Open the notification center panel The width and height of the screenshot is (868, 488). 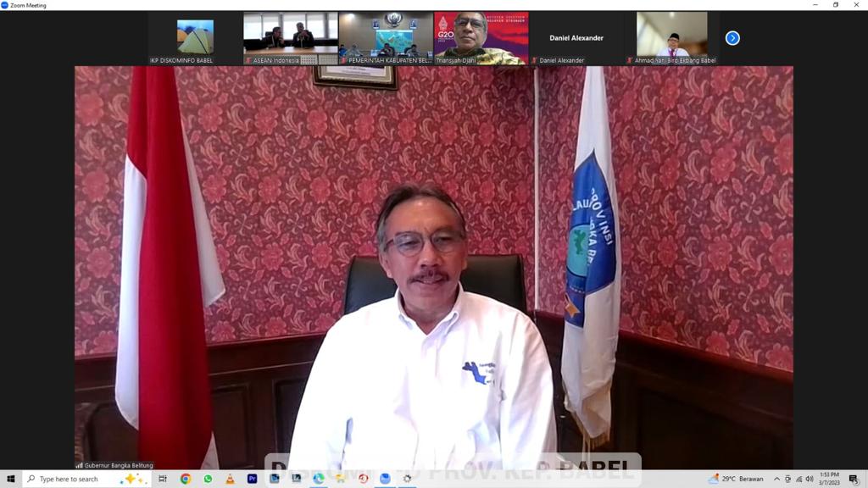click(x=854, y=479)
